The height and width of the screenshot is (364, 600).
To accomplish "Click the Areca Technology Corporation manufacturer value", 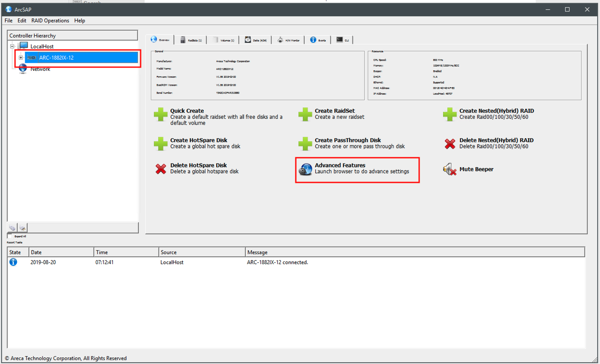I will (233, 61).
